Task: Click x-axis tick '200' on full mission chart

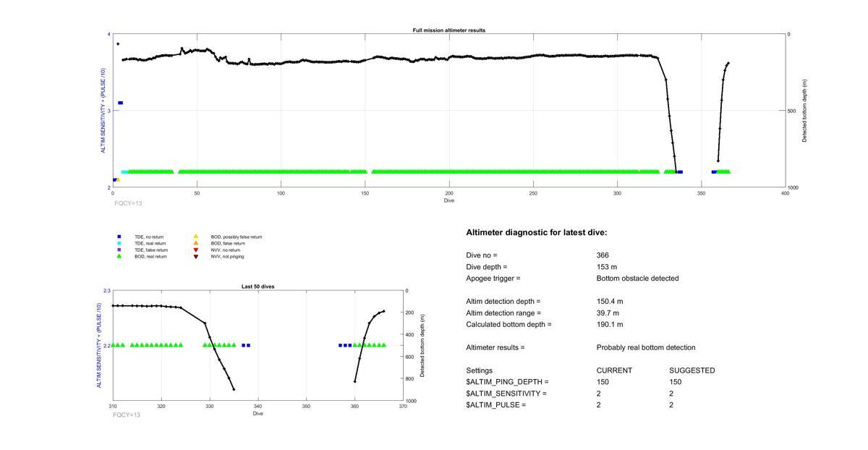Action: coord(449,193)
